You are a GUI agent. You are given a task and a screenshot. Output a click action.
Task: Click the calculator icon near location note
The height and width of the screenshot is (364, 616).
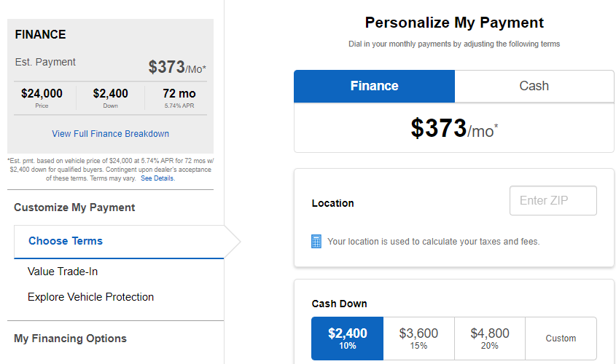pyautogui.click(x=316, y=241)
